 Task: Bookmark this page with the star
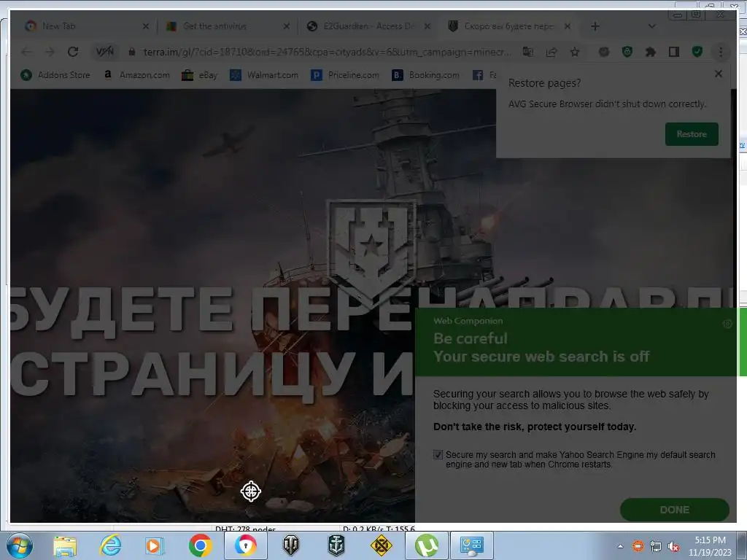(x=575, y=52)
